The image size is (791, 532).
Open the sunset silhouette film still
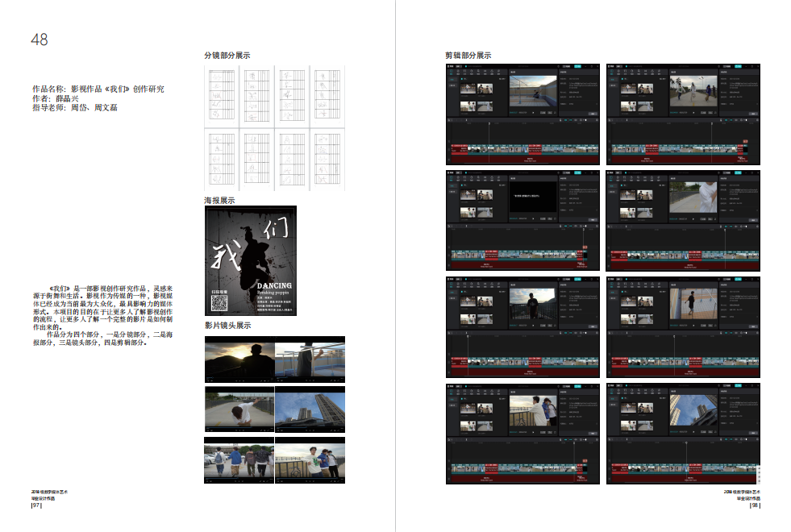(239, 359)
